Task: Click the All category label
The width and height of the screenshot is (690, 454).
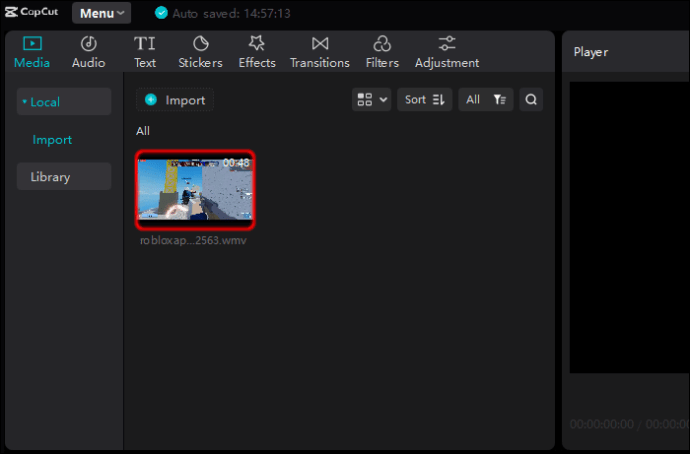Action: click(143, 131)
